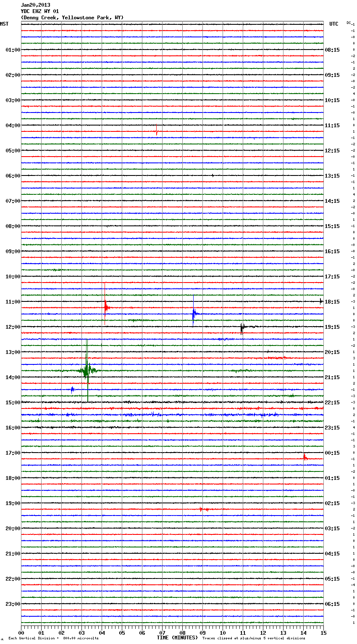The height and width of the screenshot is (644, 357).
Task: Click minute tick label 03 on bottom axis
Action: pos(81,633)
